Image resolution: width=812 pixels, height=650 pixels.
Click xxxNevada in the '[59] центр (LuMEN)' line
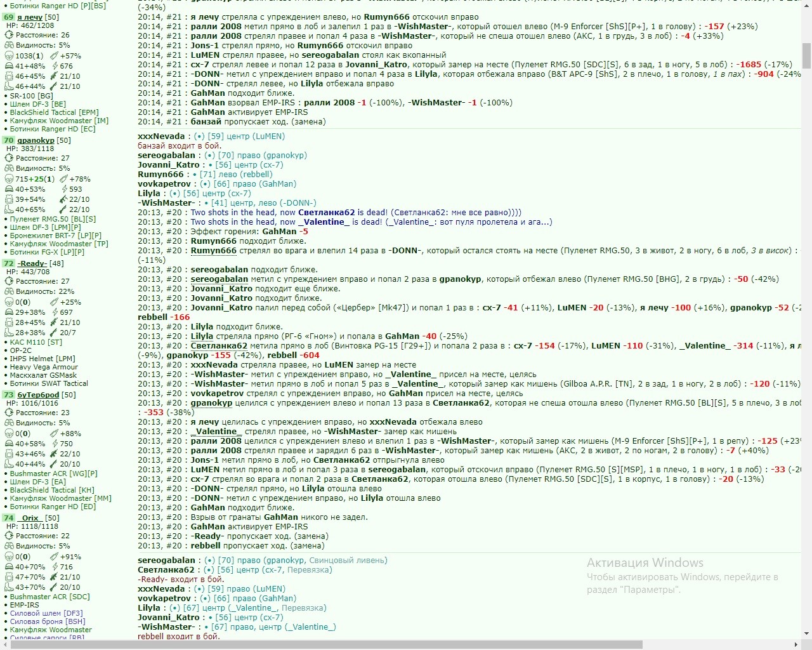coord(161,136)
